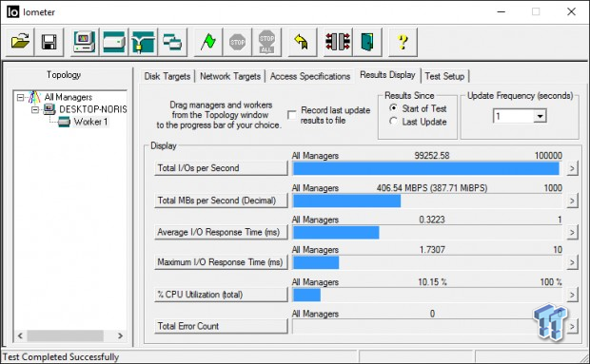Start tests with the green flag

[x=208, y=42]
